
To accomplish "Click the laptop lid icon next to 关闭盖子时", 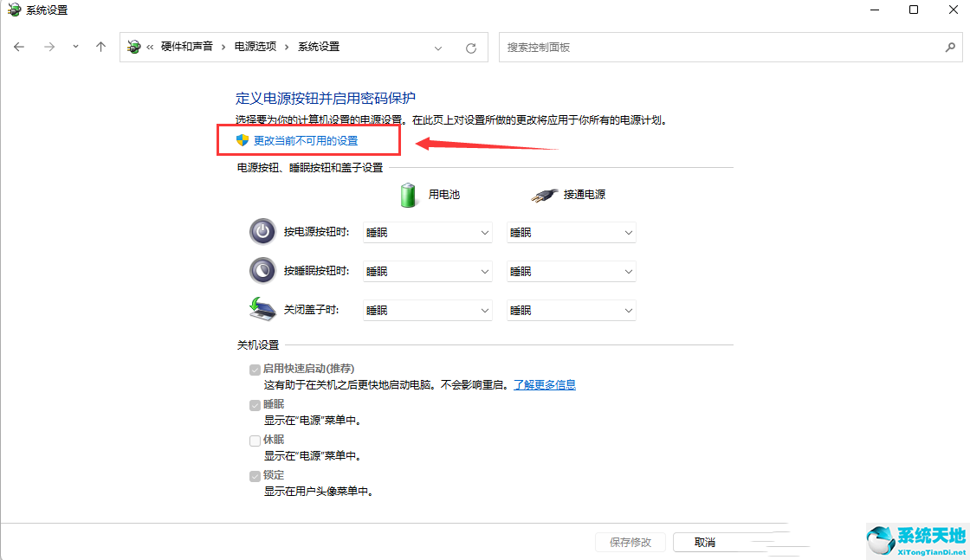I will click(262, 309).
